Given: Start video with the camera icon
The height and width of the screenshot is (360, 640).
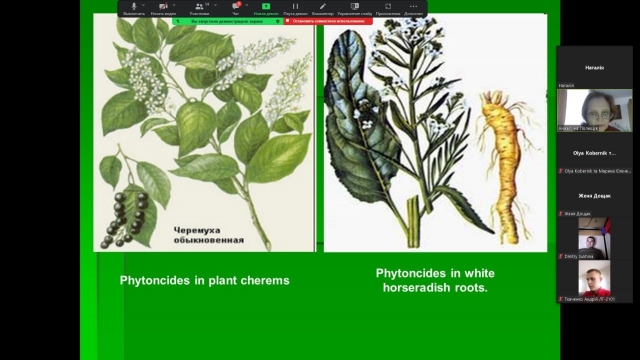Looking at the screenshot, I should tap(163, 8).
